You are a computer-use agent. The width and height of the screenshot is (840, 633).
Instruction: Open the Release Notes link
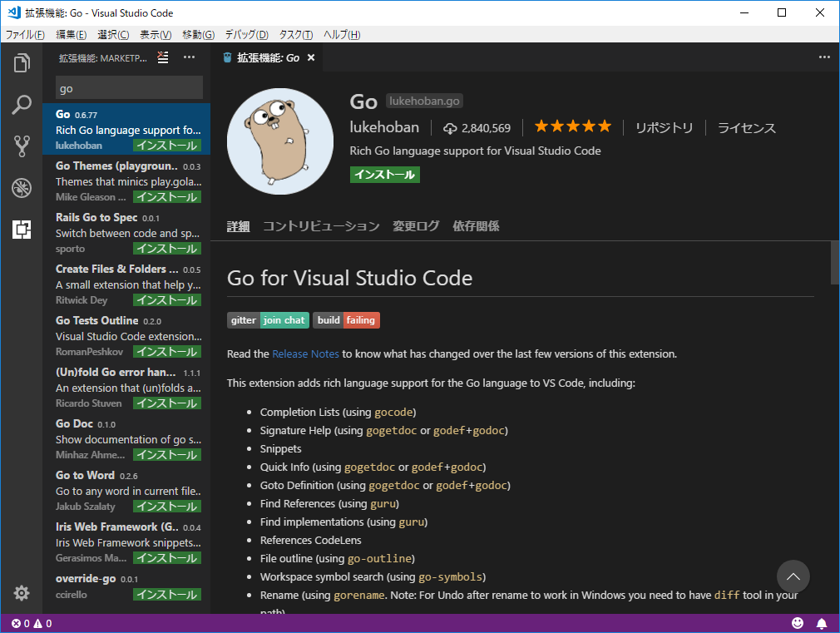coord(305,354)
